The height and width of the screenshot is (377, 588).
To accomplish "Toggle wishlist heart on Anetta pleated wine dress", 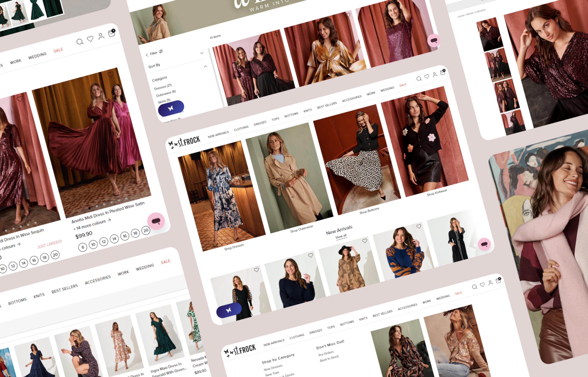I will coord(111,74).
